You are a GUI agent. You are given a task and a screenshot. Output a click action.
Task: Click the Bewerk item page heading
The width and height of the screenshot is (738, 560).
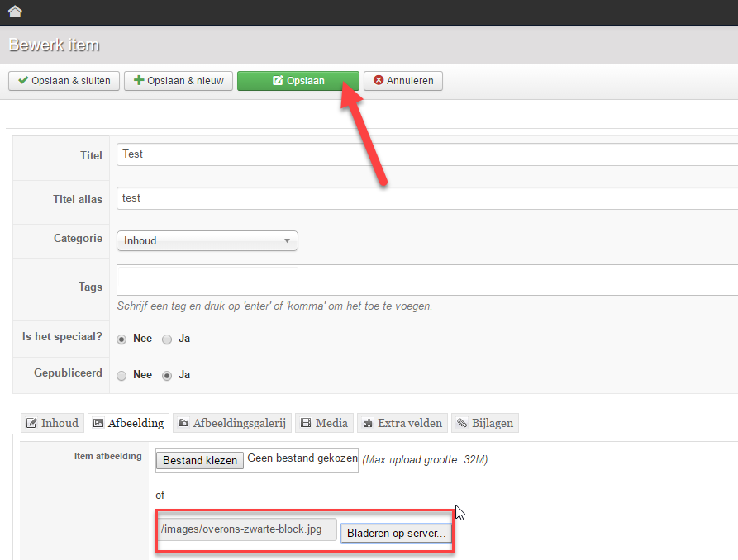click(54, 45)
